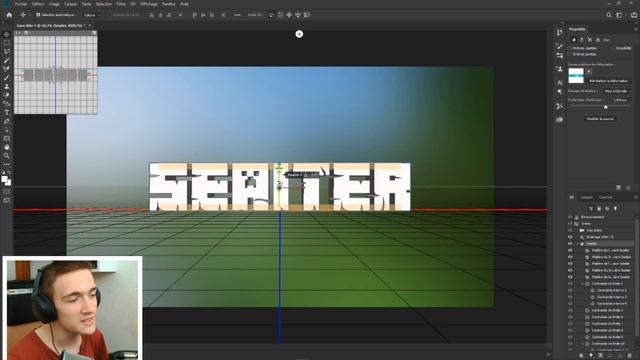Image resolution: width=640 pixels, height=360 pixels.
Task: Open the extra tools ellipsis in the toolbar
Action: pos(7,164)
